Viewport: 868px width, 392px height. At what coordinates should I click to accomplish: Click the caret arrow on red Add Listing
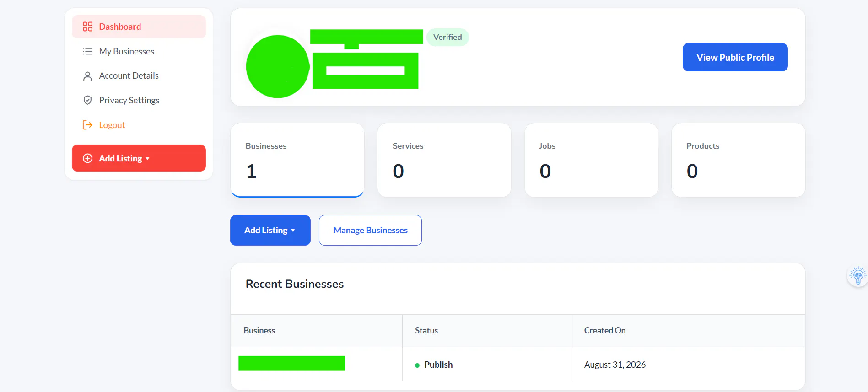tap(147, 159)
